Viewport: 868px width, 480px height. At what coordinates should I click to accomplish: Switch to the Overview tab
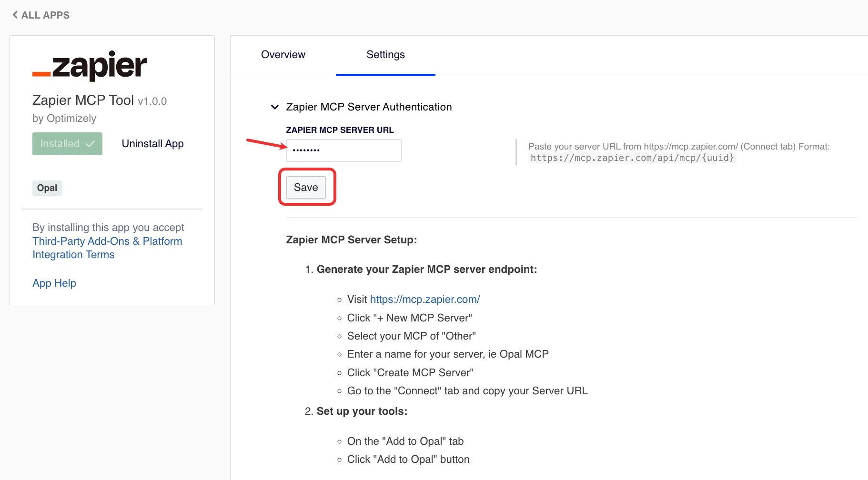283,55
